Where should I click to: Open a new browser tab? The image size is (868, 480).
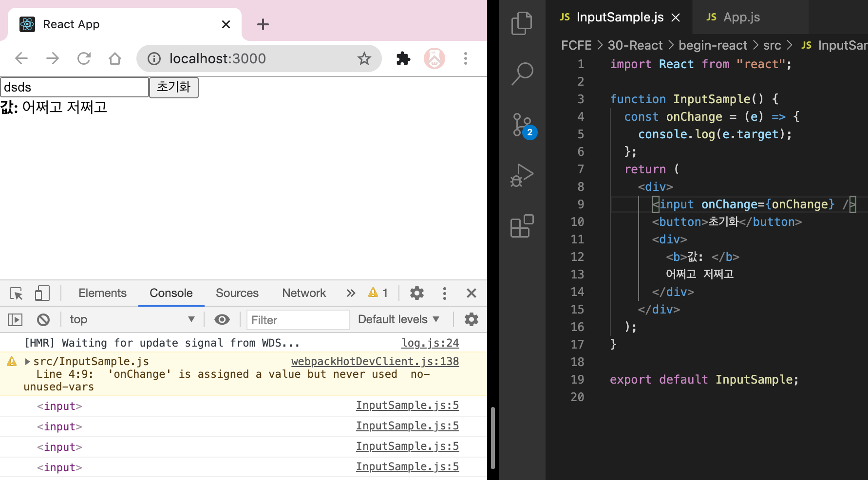(x=263, y=24)
